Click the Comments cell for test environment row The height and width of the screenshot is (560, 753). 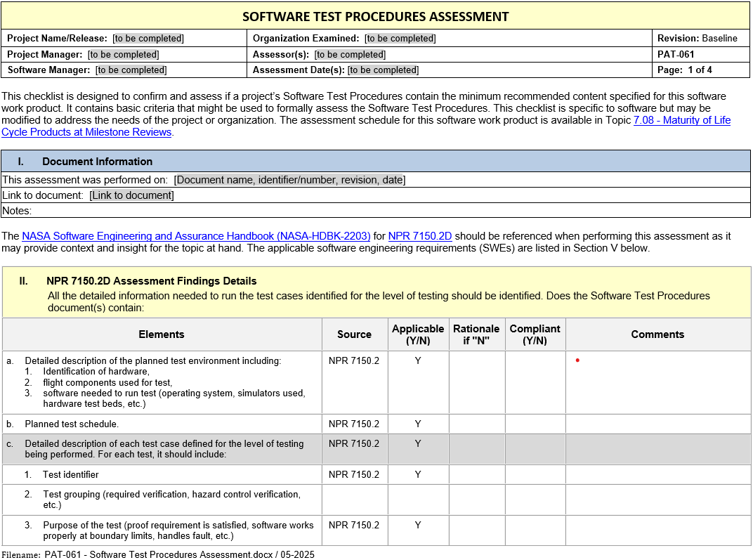click(657, 382)
